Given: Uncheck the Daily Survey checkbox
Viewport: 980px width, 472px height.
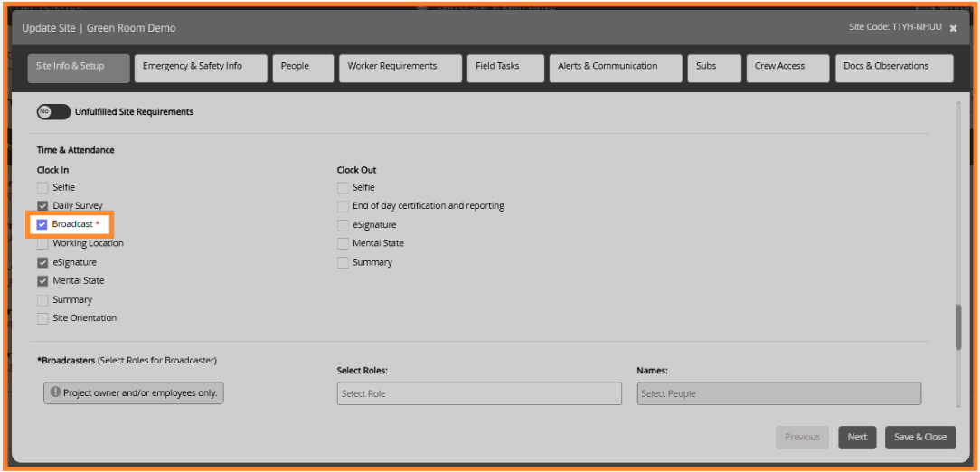Looking at the screenshot, I should pos(42,205).
